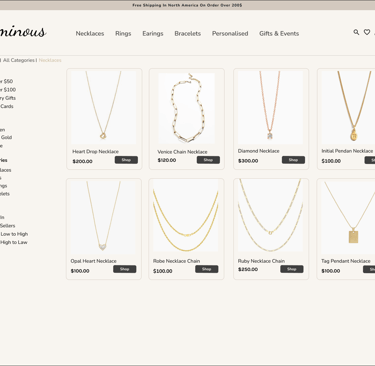Open the 'Initial Pendan Necklace' title
Viewport: 375px width, 366px height.
click(x=347, y=151)
